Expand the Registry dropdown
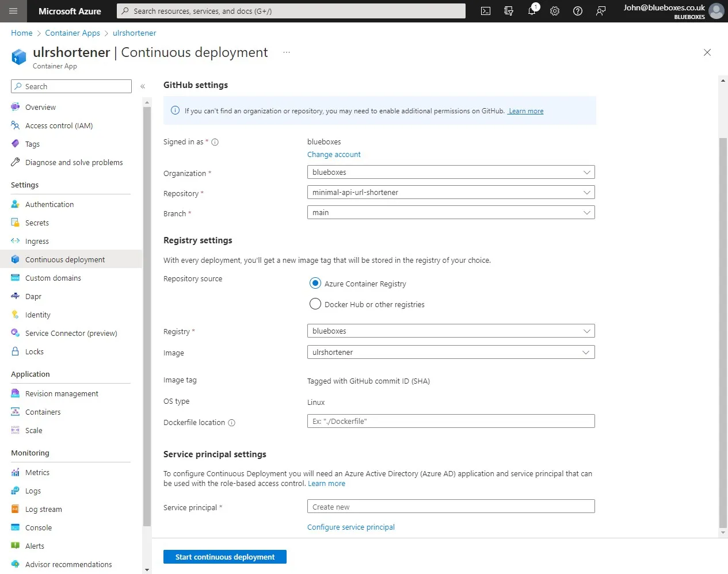This screenshot has height=574, width=728. point(451,331)
